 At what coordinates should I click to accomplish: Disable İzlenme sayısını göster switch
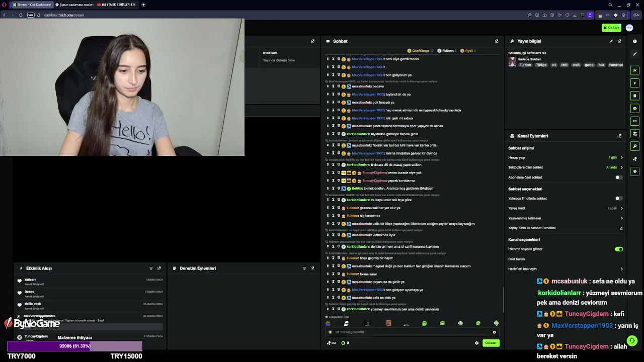(619, 249)
